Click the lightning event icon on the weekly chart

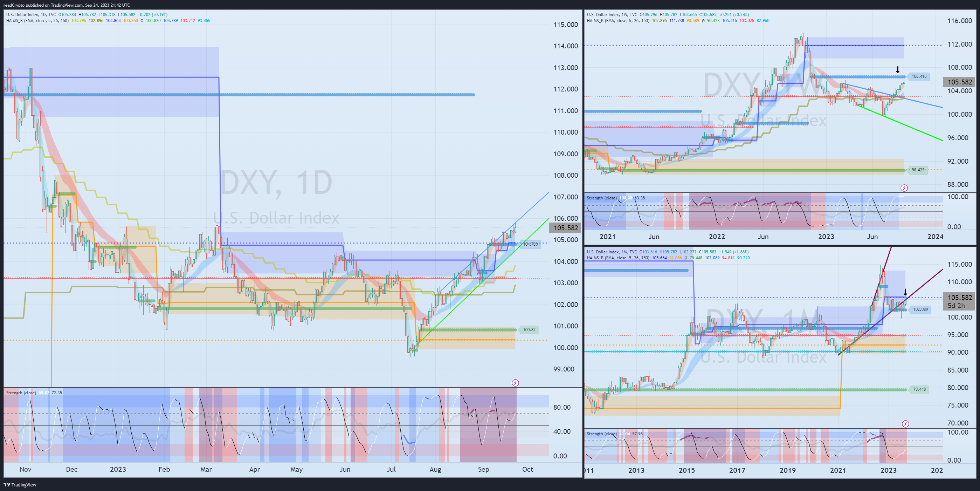(x=904, y=188)
